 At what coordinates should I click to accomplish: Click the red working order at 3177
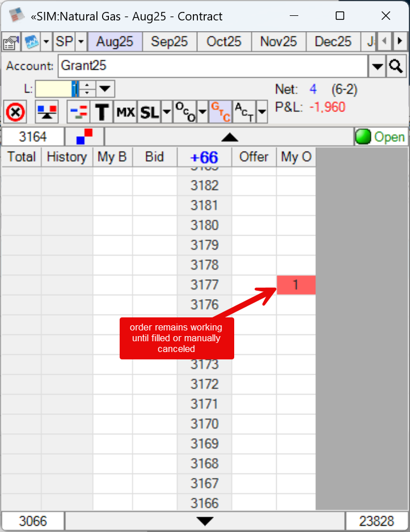pyautogui.click(x=295, y=285)
